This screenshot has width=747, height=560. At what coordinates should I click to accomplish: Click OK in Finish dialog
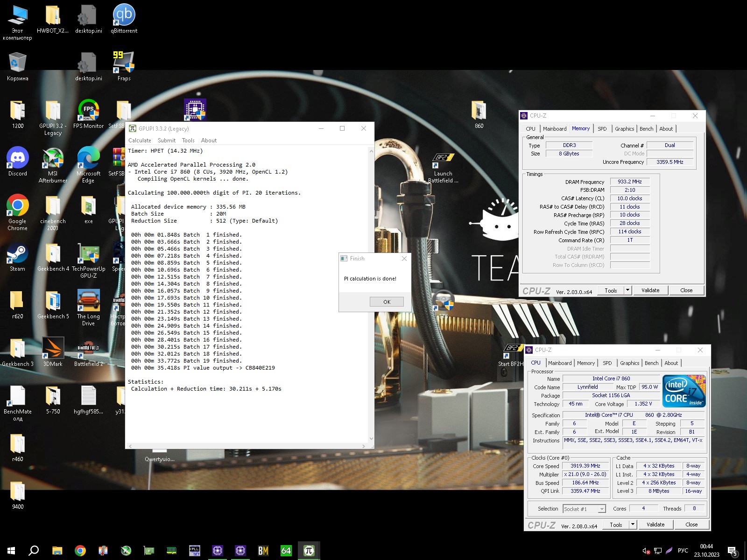click(x=387, y=302)
